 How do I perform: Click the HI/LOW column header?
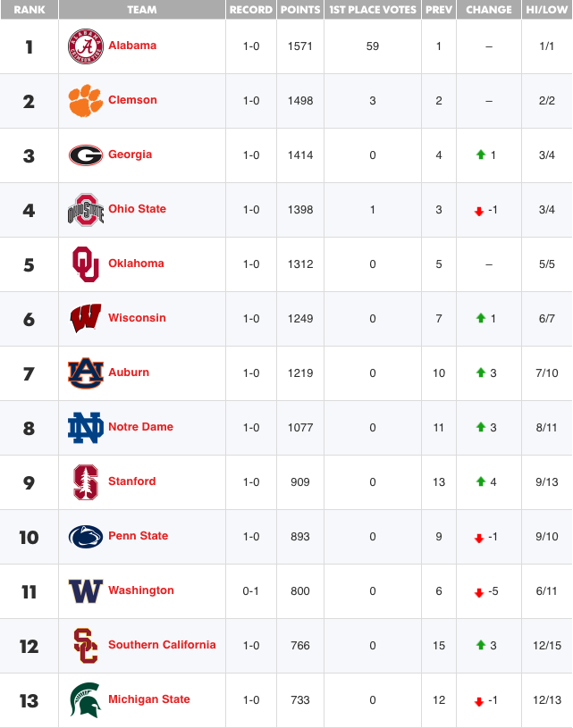coord(547,10)
